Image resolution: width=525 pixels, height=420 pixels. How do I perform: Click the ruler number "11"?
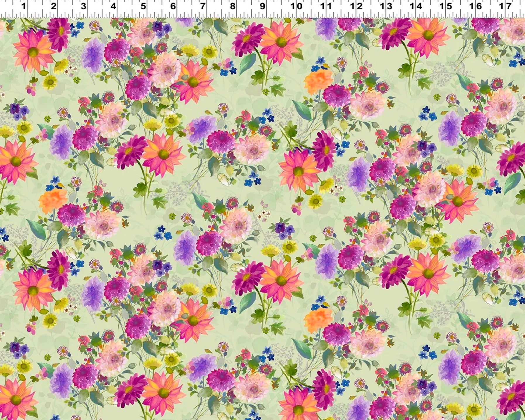pyautogui.click(x=326, y=6)
